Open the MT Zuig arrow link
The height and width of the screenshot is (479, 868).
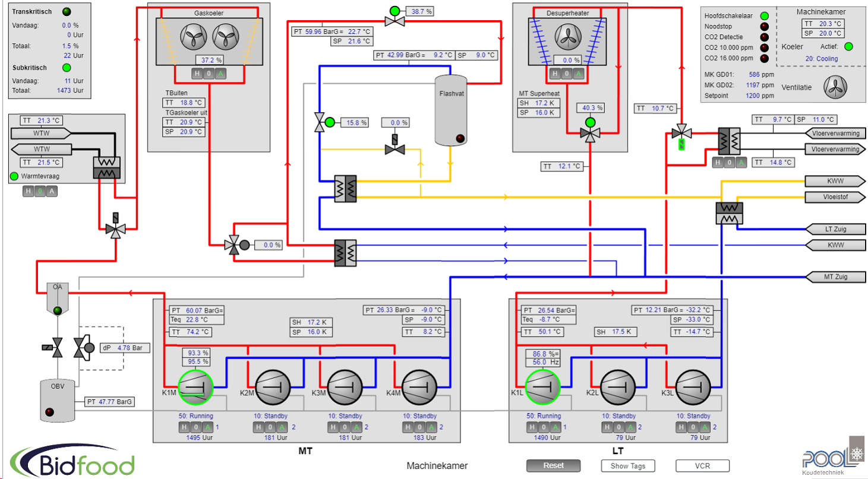(835, 277)
